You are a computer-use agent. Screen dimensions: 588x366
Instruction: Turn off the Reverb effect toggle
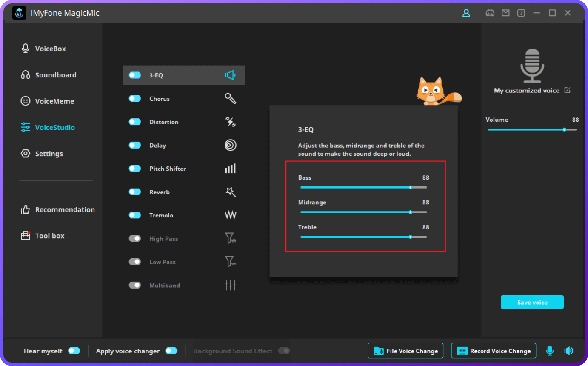tap(135, 192)
